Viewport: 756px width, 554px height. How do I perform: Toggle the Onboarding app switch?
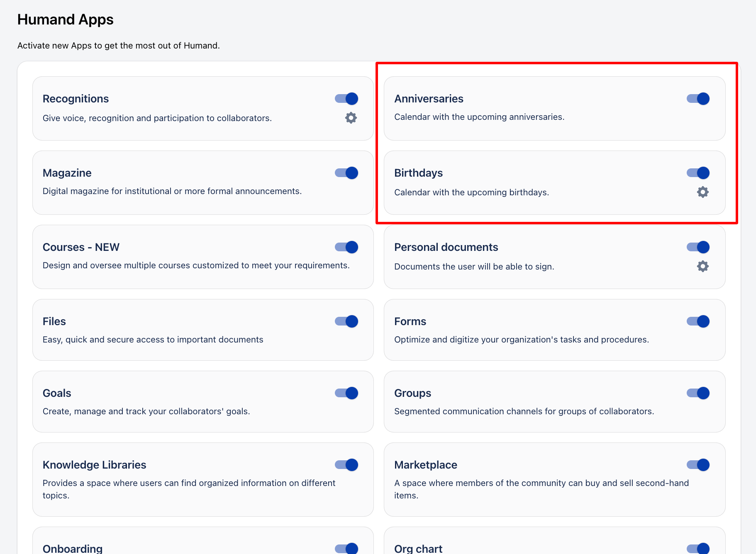pos(346,549)
